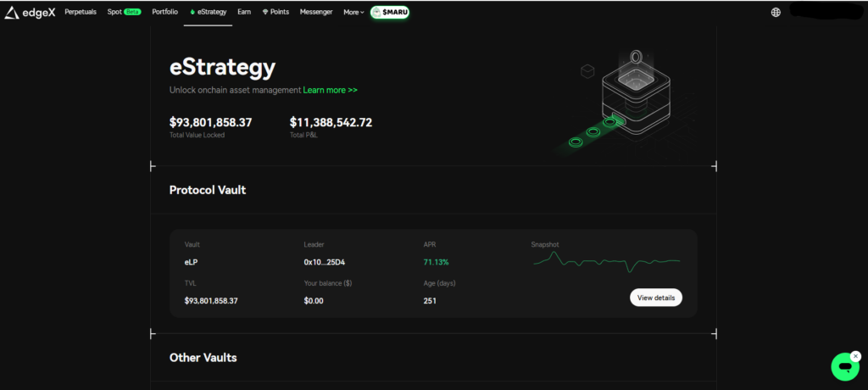Click the flame icon beside eStrategy

[x=192, y=13]
